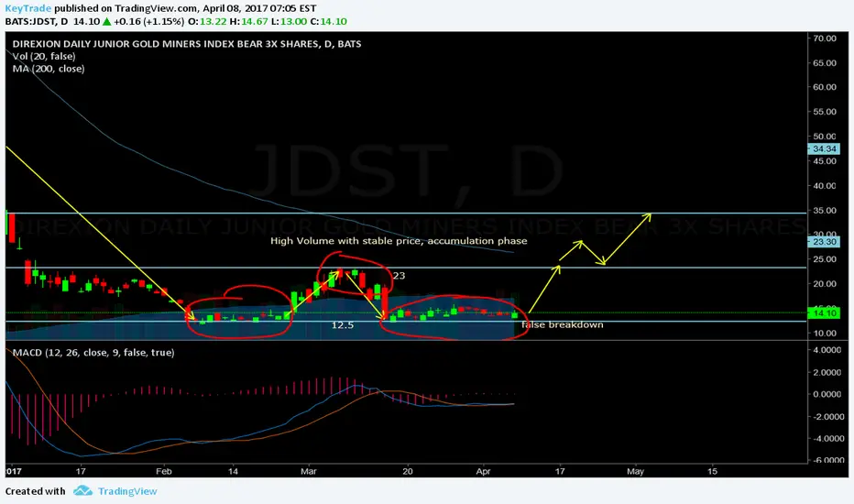Click the 23 resistance annotation text
Image resolution: width=854 pixels, height=504 pixels.
click(x=400, y=276)
